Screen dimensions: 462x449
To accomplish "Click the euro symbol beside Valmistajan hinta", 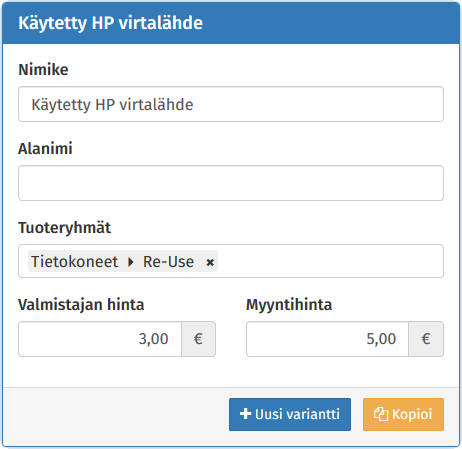I will click(x=198, y=339).
